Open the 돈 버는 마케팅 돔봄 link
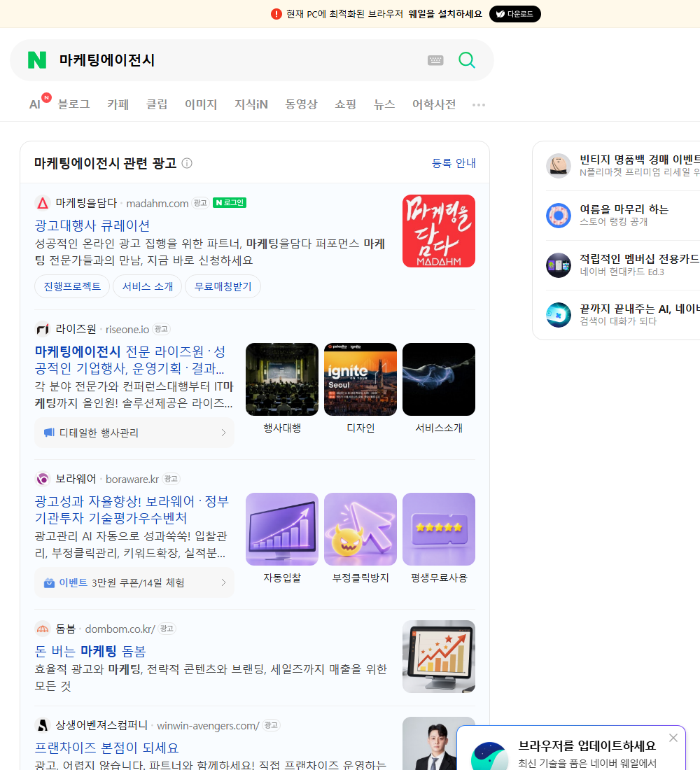This screenshot has height=770, width=700. (x=90, y=651)
